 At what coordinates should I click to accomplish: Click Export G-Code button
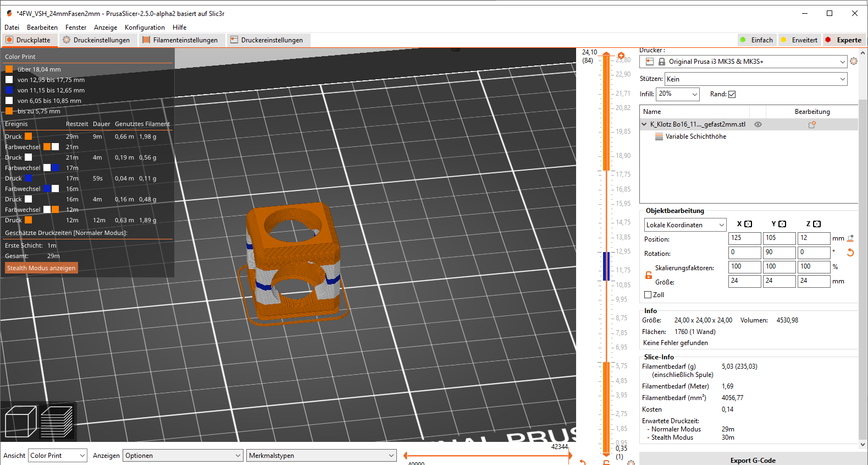tap(753, 461)
